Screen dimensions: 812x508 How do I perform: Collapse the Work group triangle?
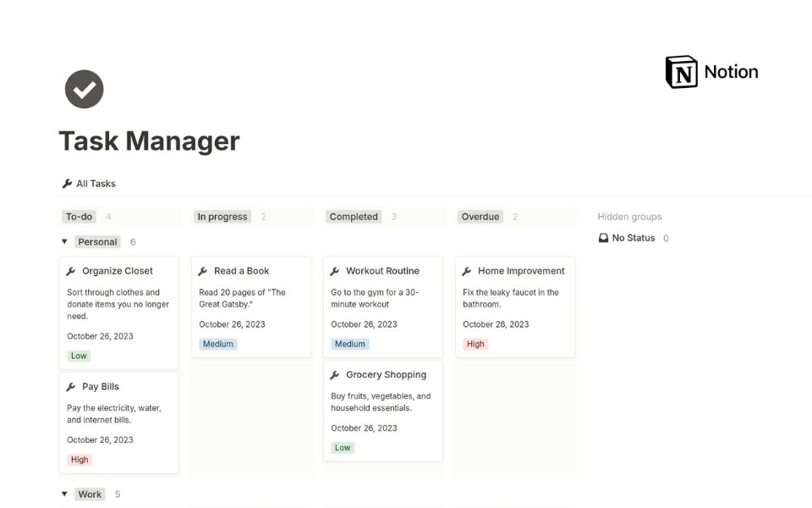[64, 494]
